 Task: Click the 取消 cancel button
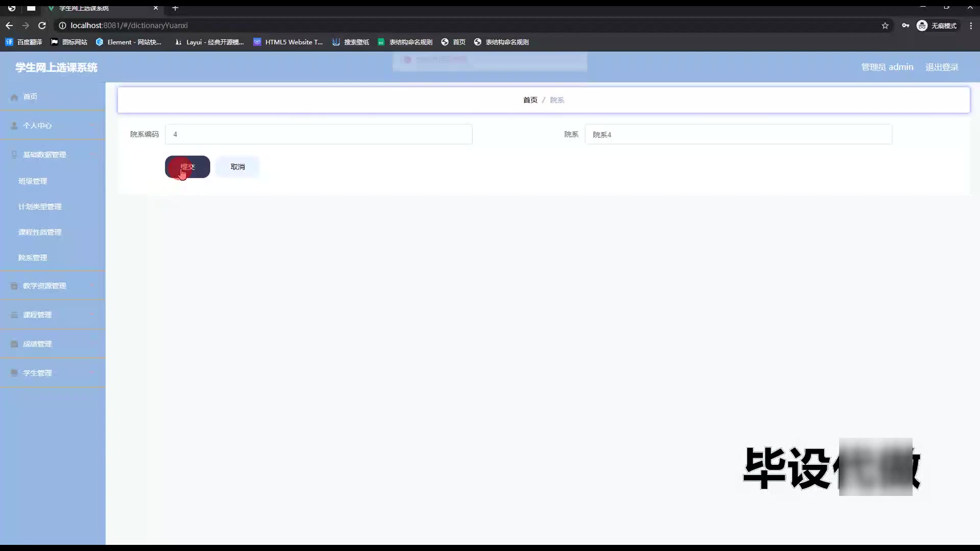pos(237,167)
